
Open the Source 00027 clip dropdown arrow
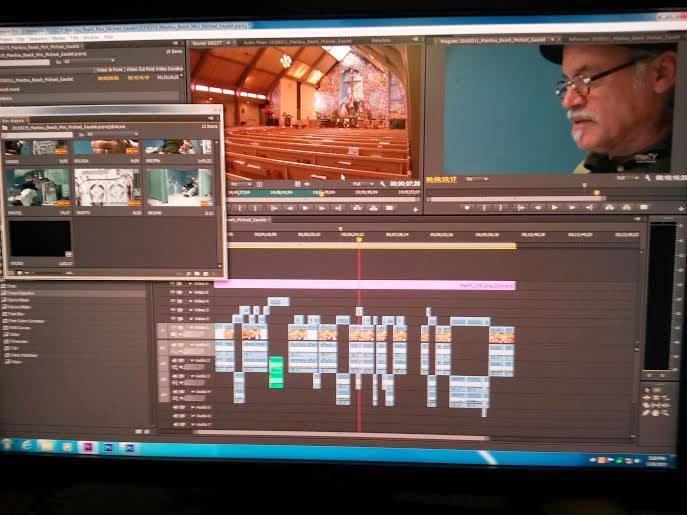(x=228, y=43)
